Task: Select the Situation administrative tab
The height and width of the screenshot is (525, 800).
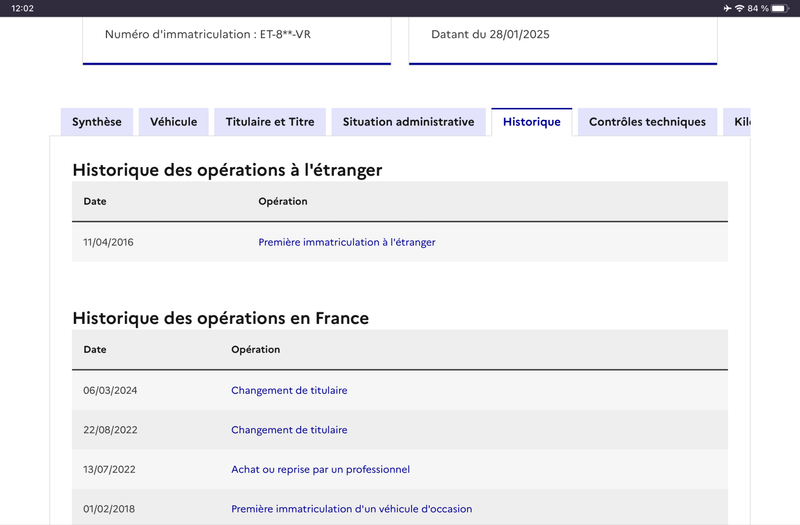Action: point(409,122)
